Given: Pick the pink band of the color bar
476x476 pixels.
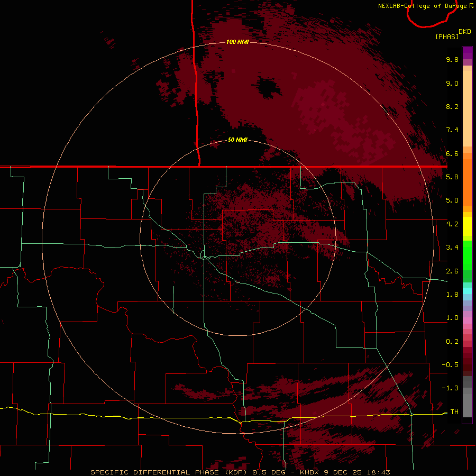Looking at the screenshot, I should [467, 321].
